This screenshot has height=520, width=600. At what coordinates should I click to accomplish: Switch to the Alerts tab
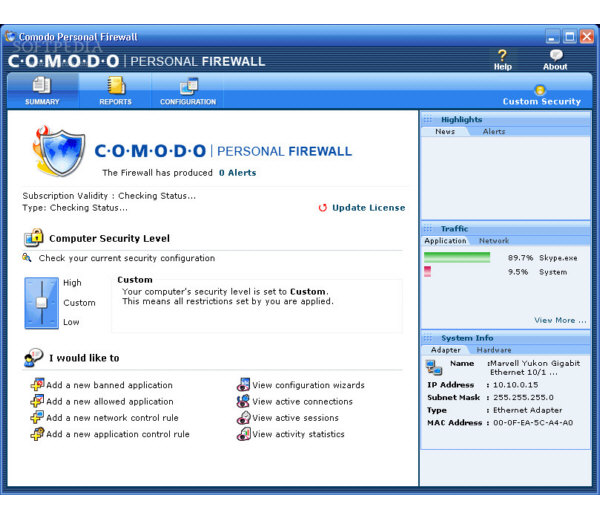[494, 131]
